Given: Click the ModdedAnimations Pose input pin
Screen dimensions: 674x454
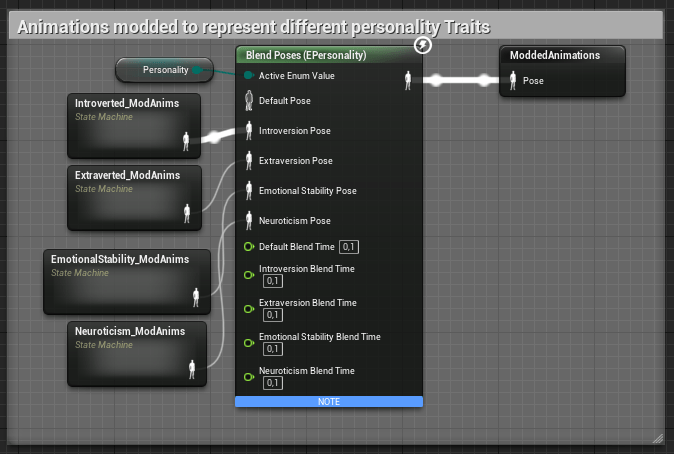Looking at the screenshot, I should [514, 81].
